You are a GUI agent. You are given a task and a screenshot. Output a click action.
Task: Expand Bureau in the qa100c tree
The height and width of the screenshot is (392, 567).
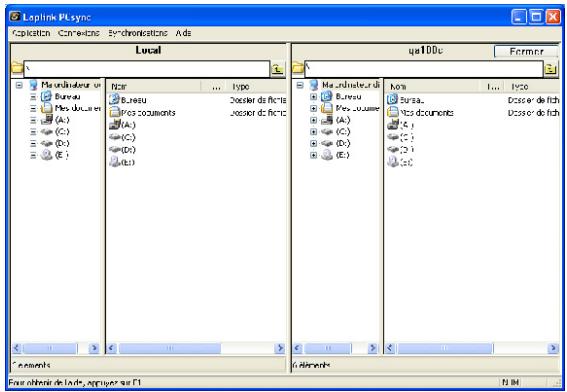[314, 97]
